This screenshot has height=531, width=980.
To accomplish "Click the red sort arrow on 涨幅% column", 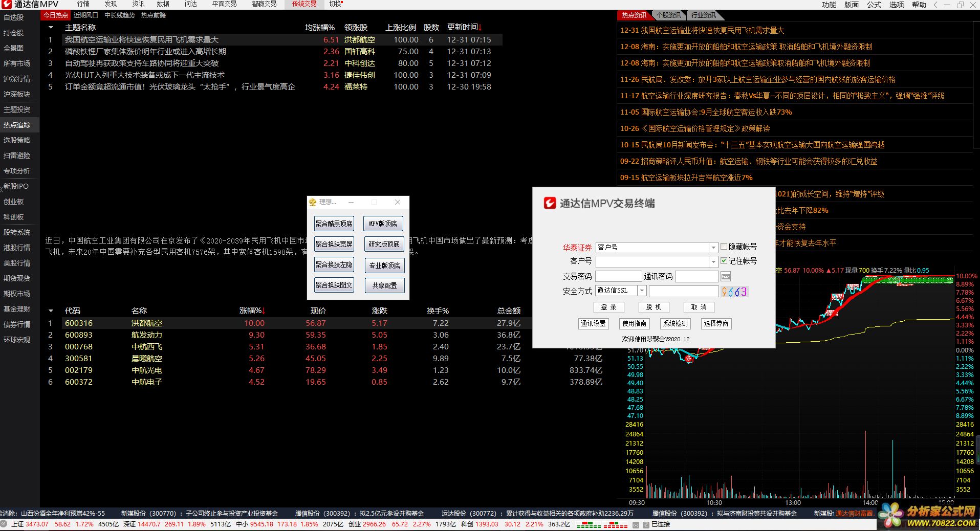I will click(264, 311).
